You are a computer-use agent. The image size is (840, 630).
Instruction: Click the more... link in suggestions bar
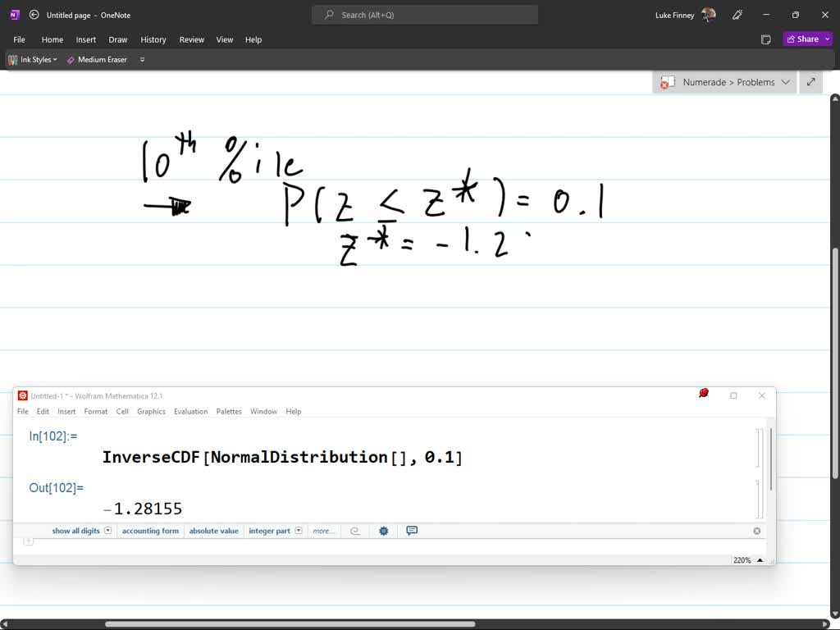[x=323, y=531]
